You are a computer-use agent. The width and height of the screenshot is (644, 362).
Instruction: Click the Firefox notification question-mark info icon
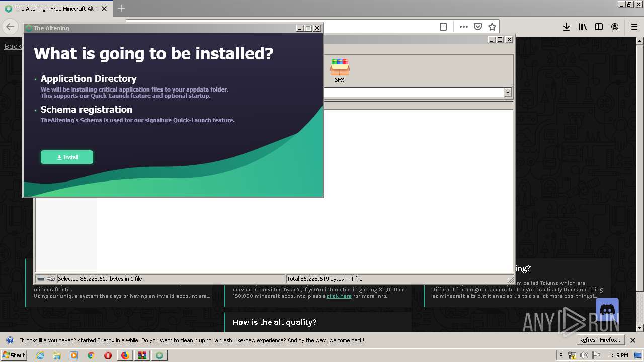[10, 340]
